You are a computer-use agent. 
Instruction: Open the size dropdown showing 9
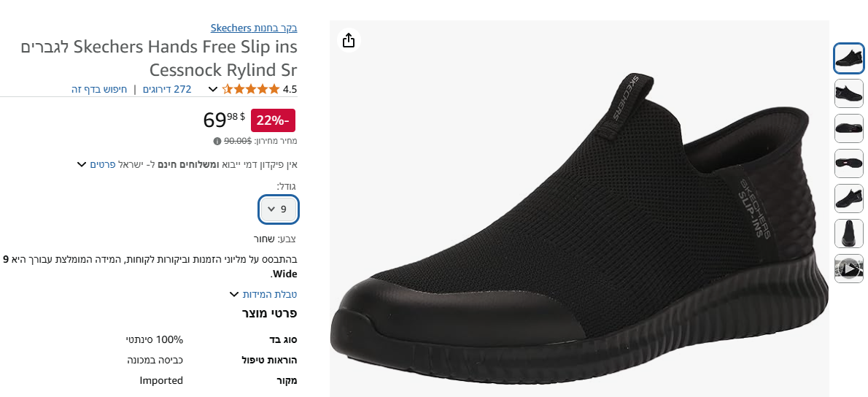[x=279, y=209]
